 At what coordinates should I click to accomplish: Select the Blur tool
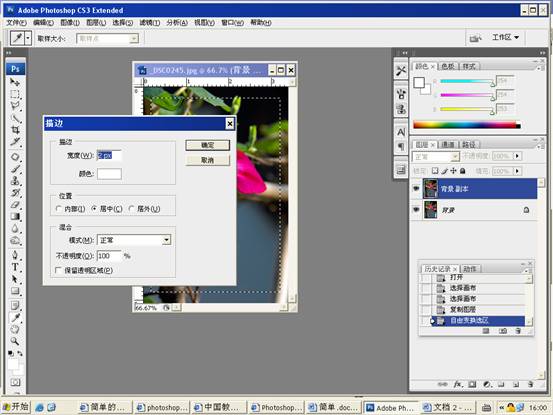pos(15,228)
